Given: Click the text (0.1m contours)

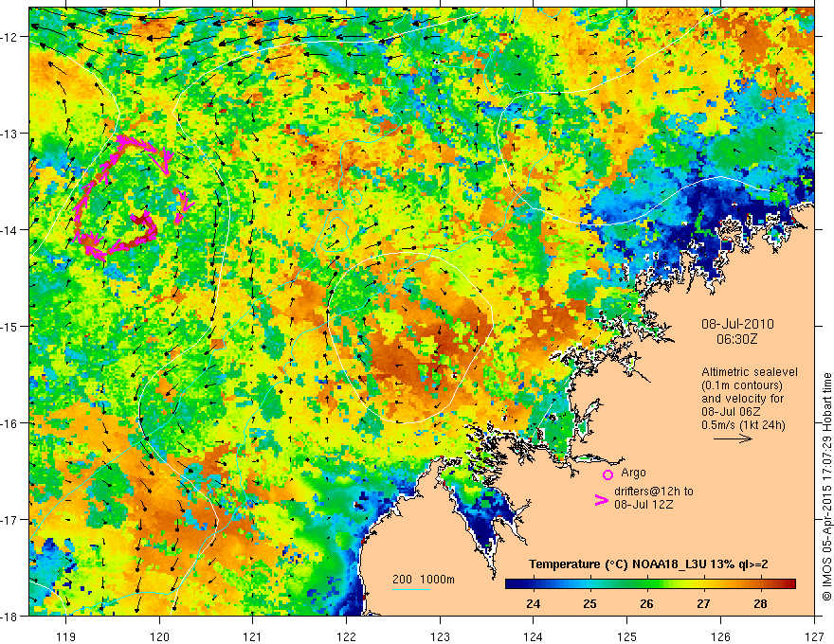Looking at the screenshot, I should coord(742,385).
